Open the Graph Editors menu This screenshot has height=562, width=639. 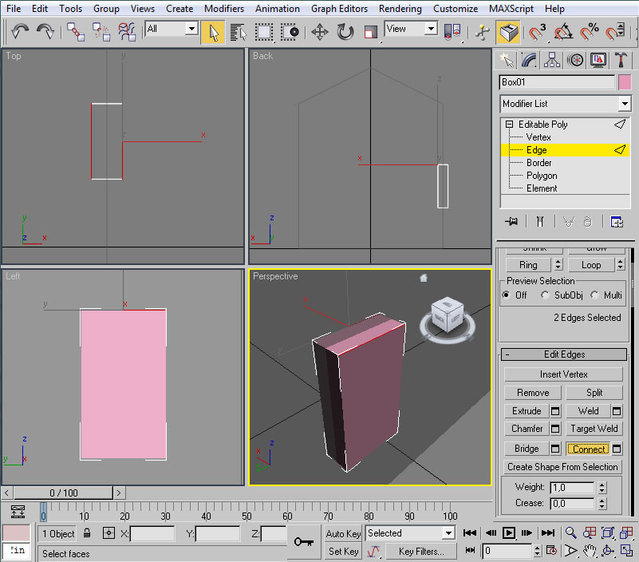[338, 8]
